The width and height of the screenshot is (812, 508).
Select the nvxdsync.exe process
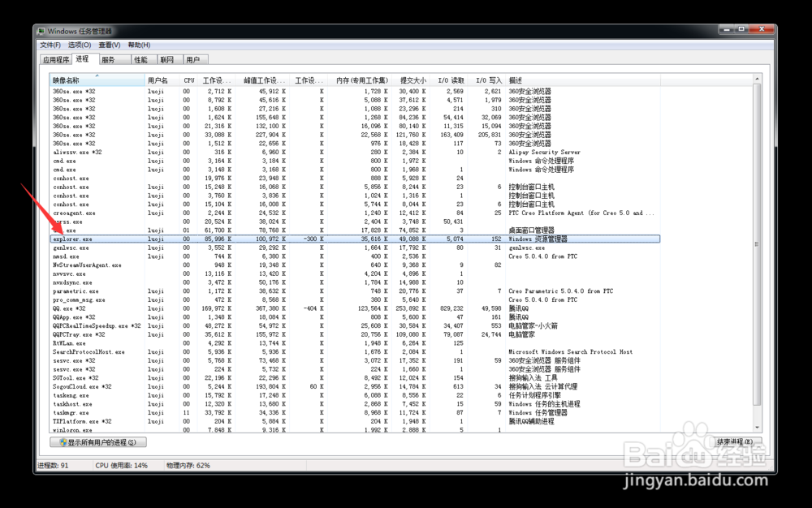[72, 282]
